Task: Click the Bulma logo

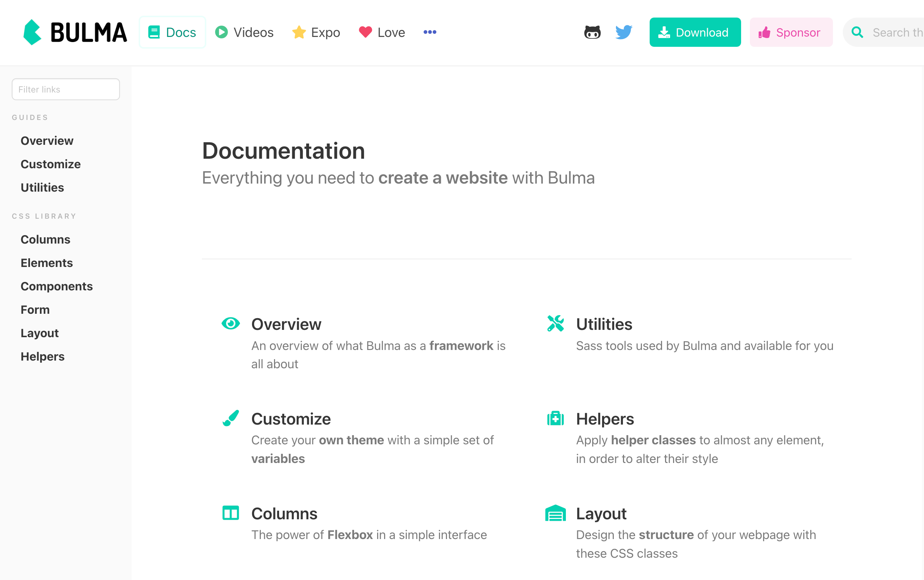Action: click(75, 32)
